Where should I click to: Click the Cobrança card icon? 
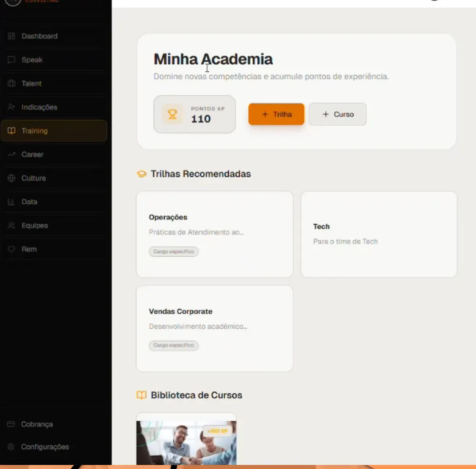coord(11,424)
